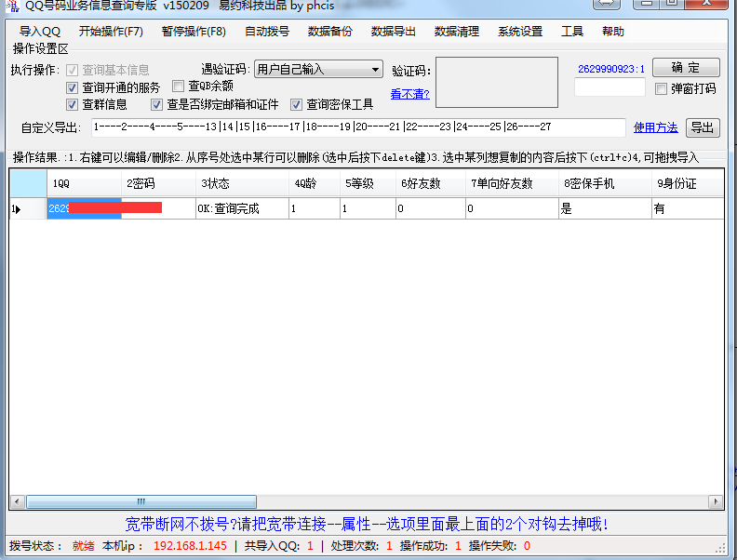Click the 就绪 dial status text
The height and width of the screenshot is (560, 737).
point(83,545)
